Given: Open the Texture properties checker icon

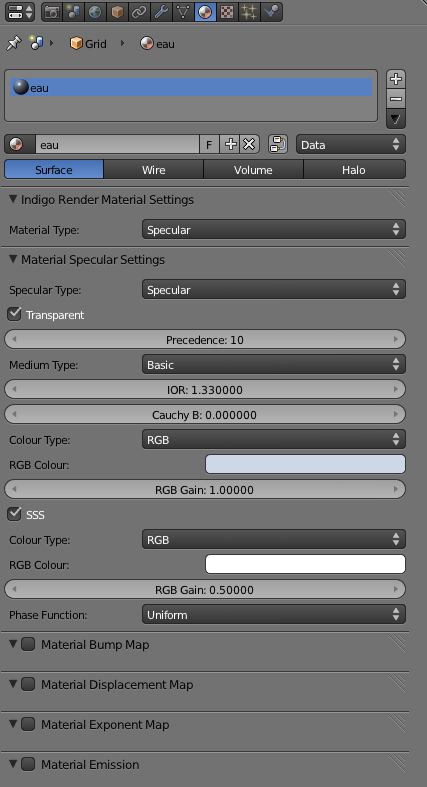Looking at the screenshot, I should click(227, 12).
